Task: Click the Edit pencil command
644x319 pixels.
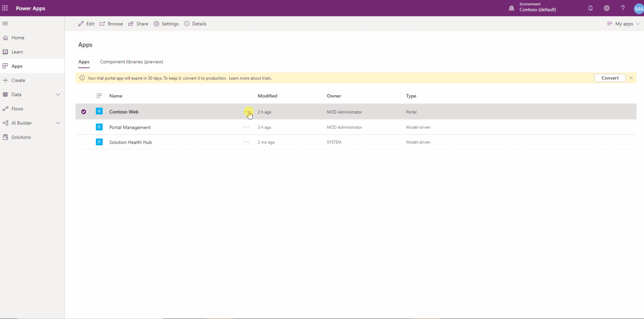Action: coord(86,23)
